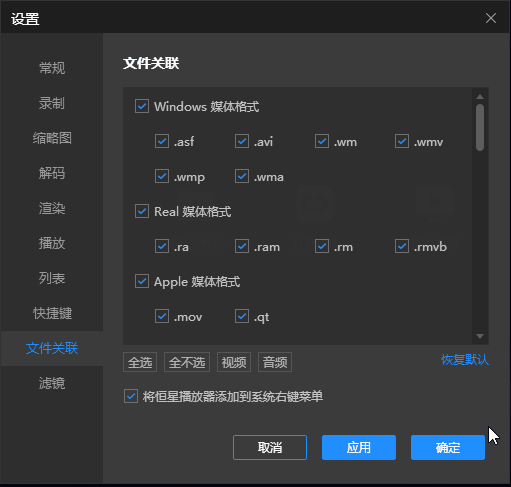Click the 恢复默认 link
Screen dimensions: 511x487
coord(465,360)
